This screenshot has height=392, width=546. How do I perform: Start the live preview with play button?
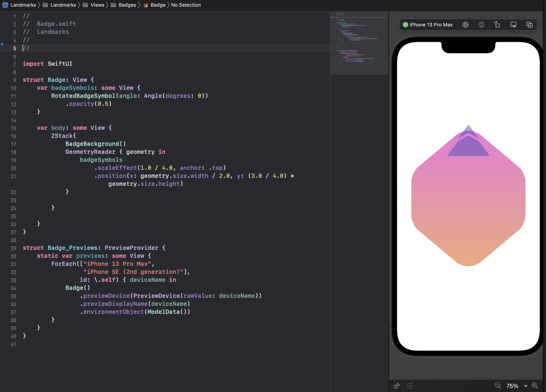coord(465,24)
